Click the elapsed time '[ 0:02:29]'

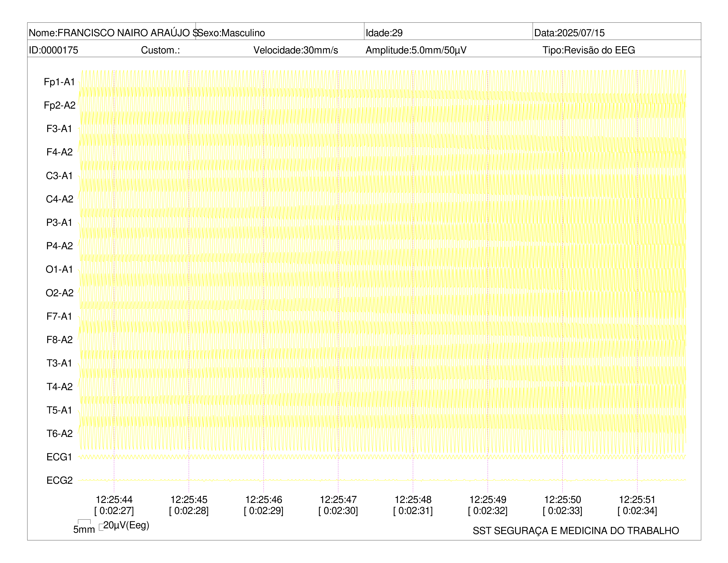point(264,511)
